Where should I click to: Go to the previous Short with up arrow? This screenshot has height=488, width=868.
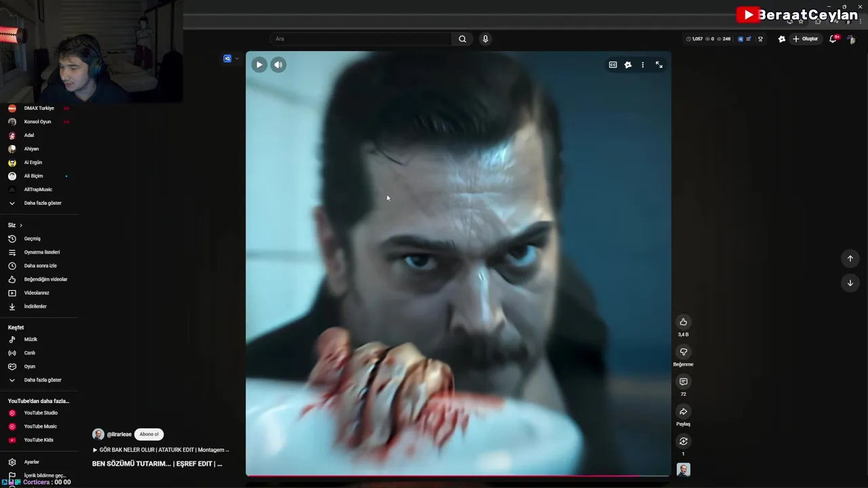[850, 258]
